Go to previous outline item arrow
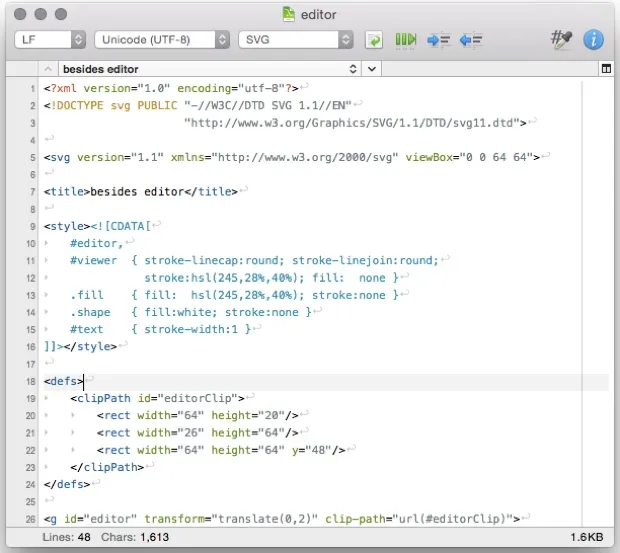 (48, 69)
